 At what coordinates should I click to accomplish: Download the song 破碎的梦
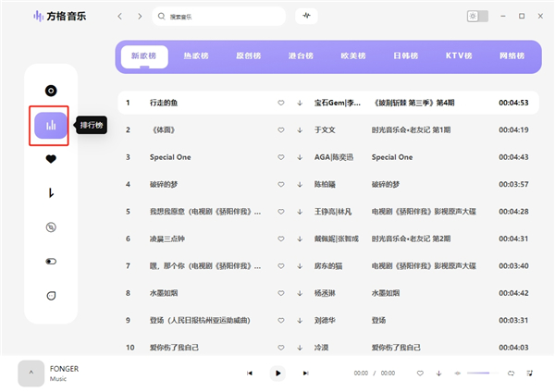coord(300,184)
